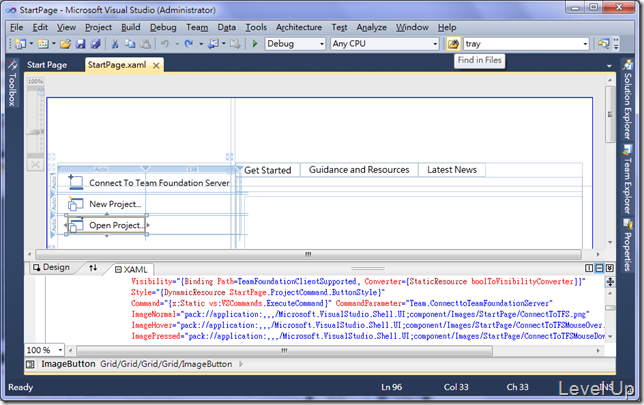Open the New Project icon dropdown arrow
The height and width of the screenshot is (405, 644).
click(31, 44)
